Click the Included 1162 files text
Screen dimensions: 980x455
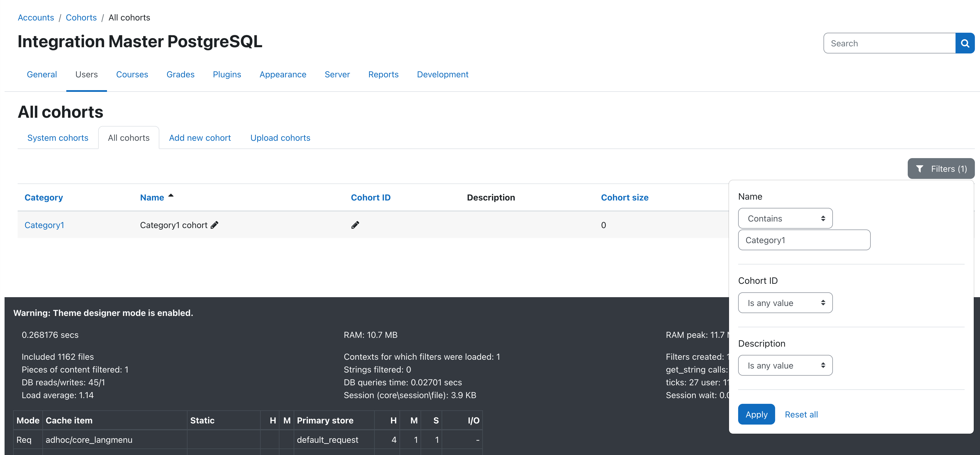click(57, 357)
